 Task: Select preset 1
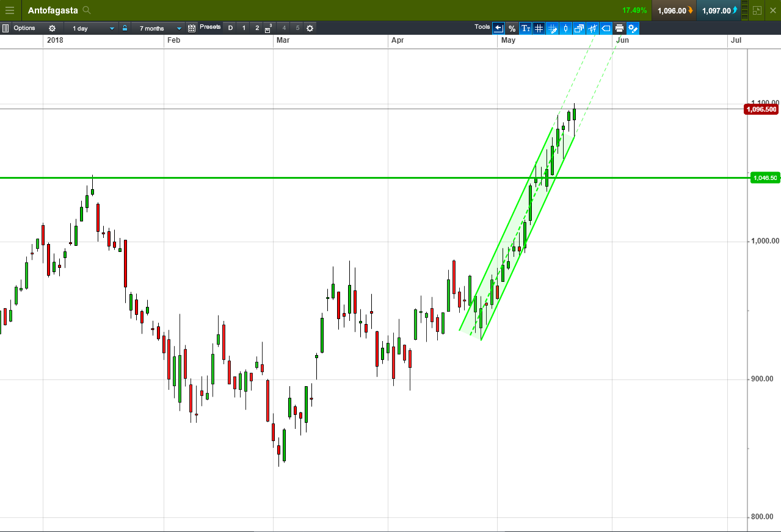point(244,28)
